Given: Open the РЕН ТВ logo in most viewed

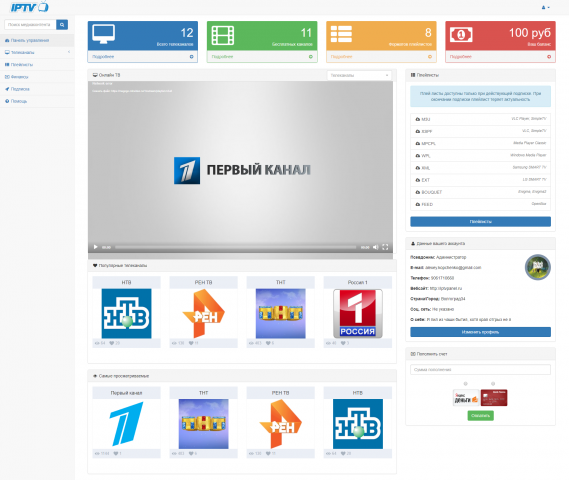Looking at the screenshot, I should pyautogui.click(x=281, y=424).
